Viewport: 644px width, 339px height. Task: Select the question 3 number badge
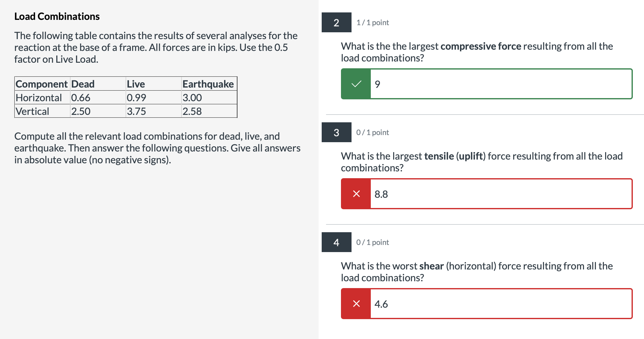336,132
